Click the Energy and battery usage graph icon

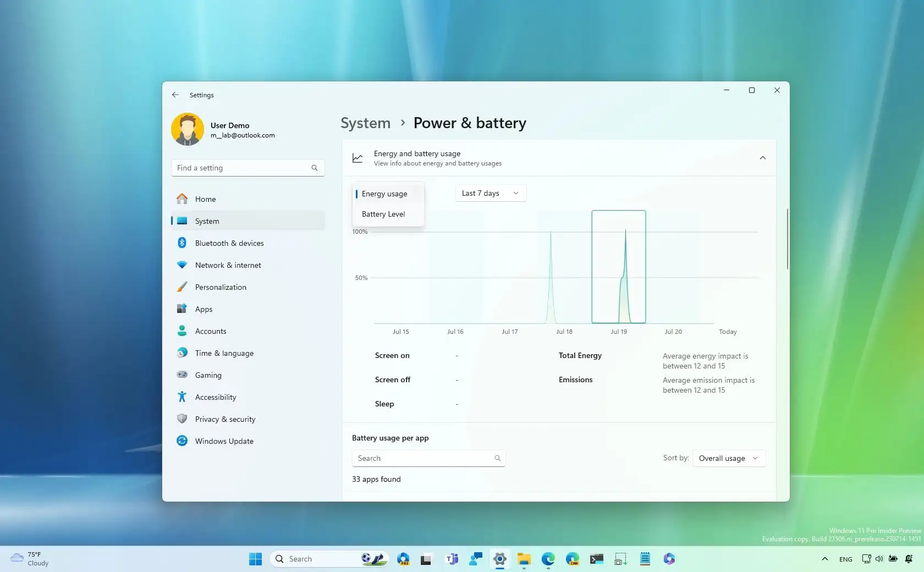(x=357, y=158)
